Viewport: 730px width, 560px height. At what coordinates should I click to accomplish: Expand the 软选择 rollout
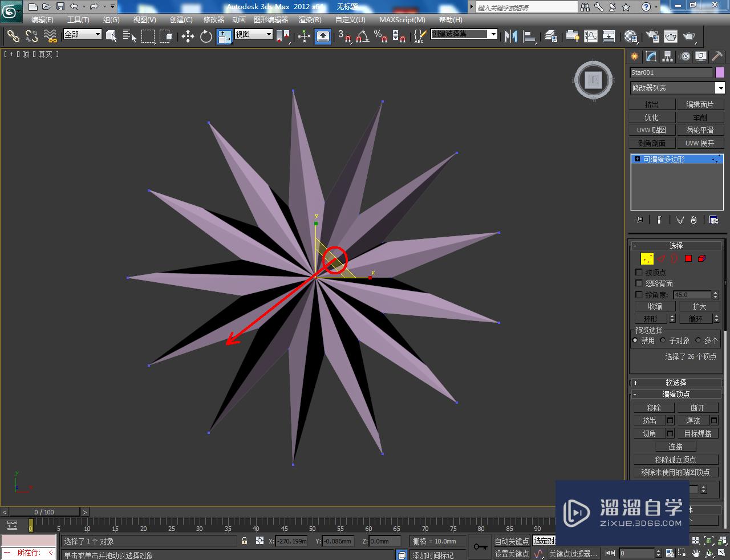676,383
